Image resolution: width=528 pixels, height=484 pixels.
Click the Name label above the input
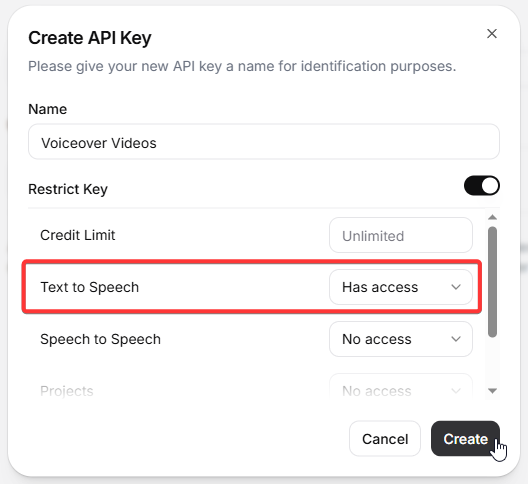[47, 109]
